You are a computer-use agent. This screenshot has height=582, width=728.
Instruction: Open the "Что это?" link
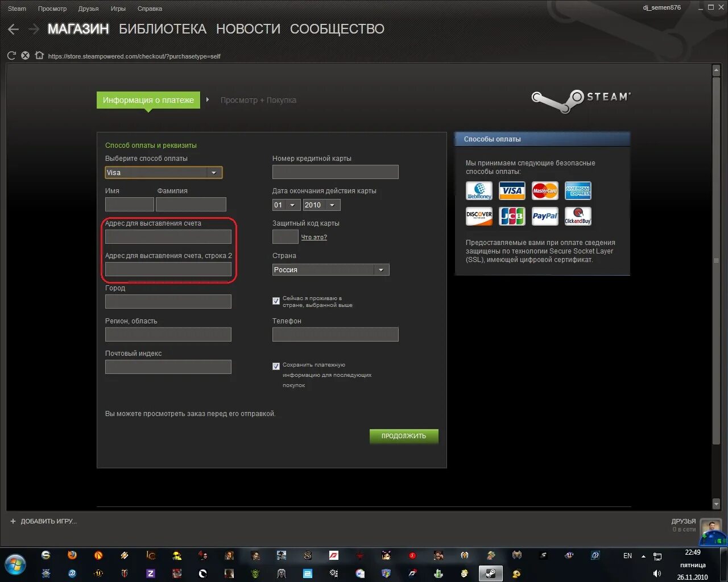[314, 237]
